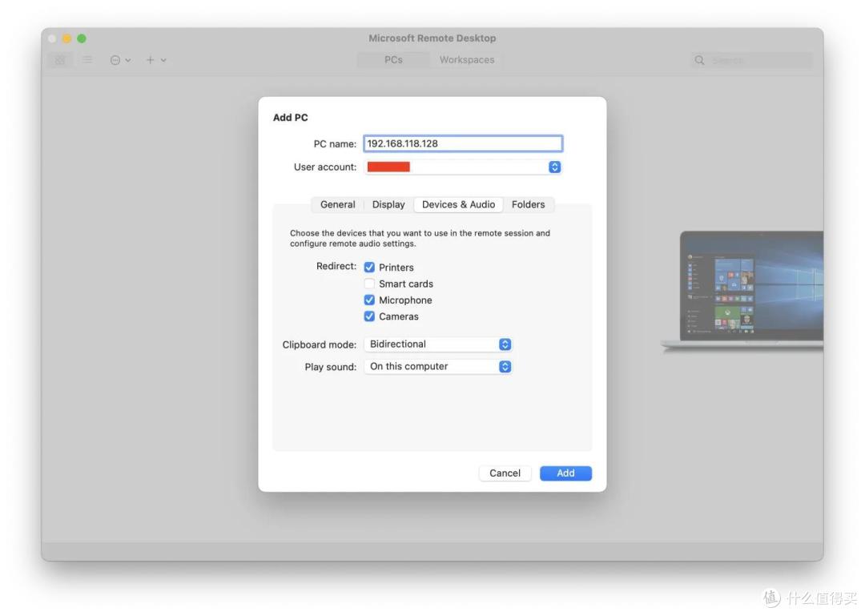Click the green maximize window button
This screenshot has width=865, height=616.
click(x=82, y=38)
